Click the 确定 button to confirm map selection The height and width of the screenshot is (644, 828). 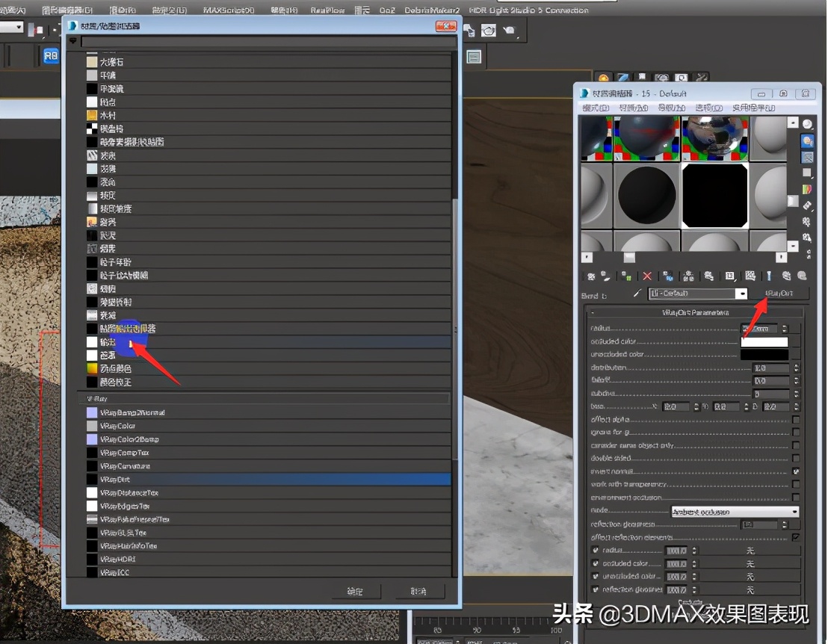(356, 591)
